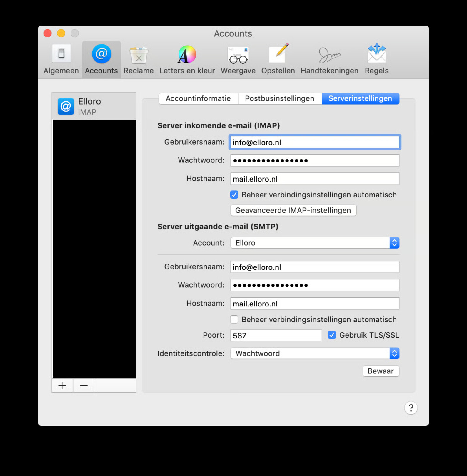Open the Handtekeningen signatures pane

pyautogui.click(x=329, y=59)
